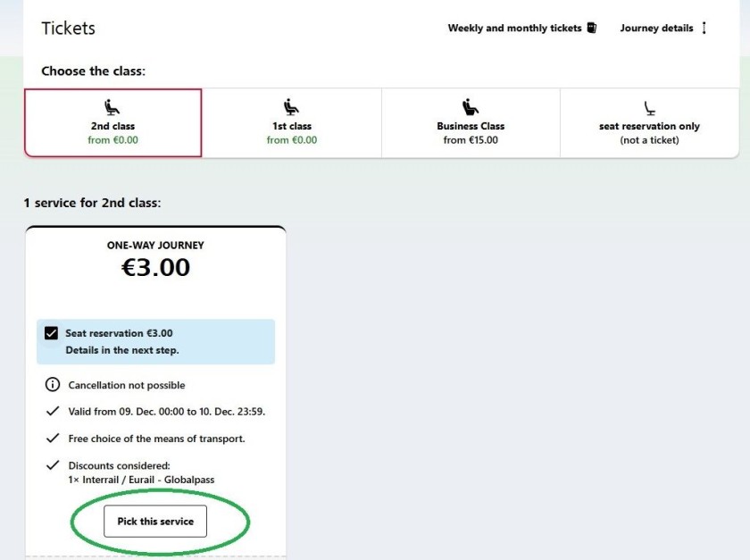This screenshot has height=560, width=750.
Task: Click the €3.00 one-way journey price
Action: 156,266
